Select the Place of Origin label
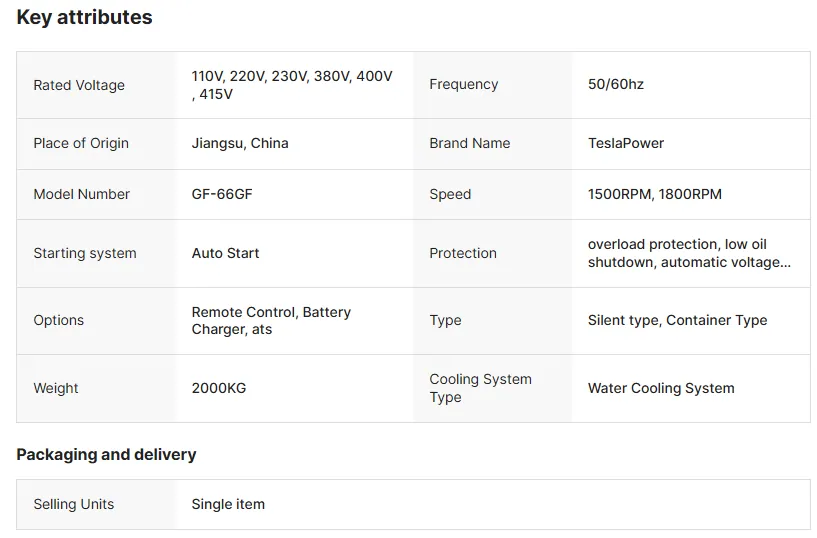 81,143
